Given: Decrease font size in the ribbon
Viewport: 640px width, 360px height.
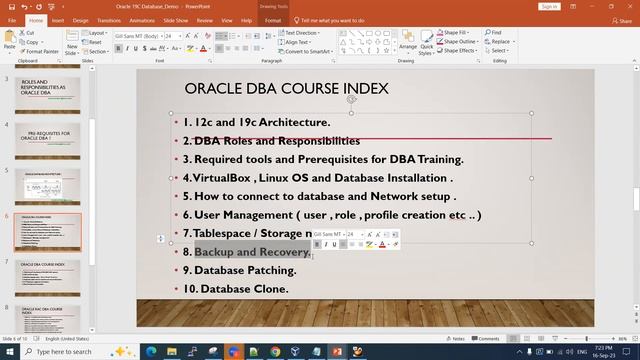Looking at the screenshot, I should pos(196,36).
